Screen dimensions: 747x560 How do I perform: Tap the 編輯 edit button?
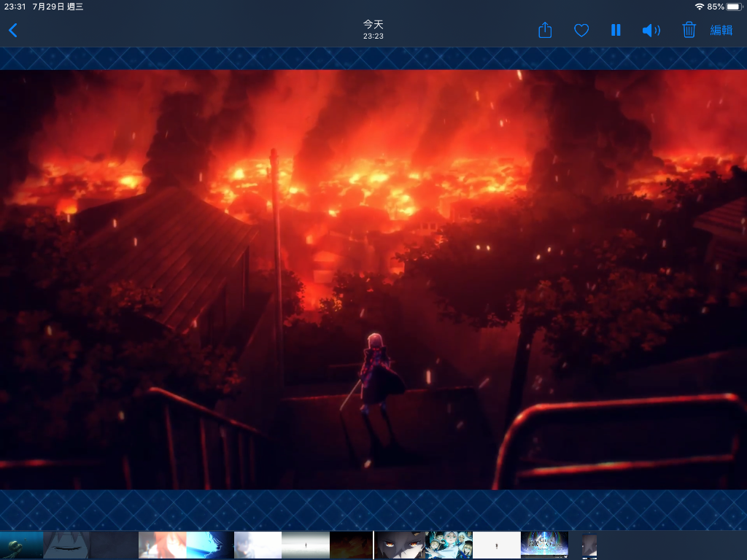coord(721,31)
